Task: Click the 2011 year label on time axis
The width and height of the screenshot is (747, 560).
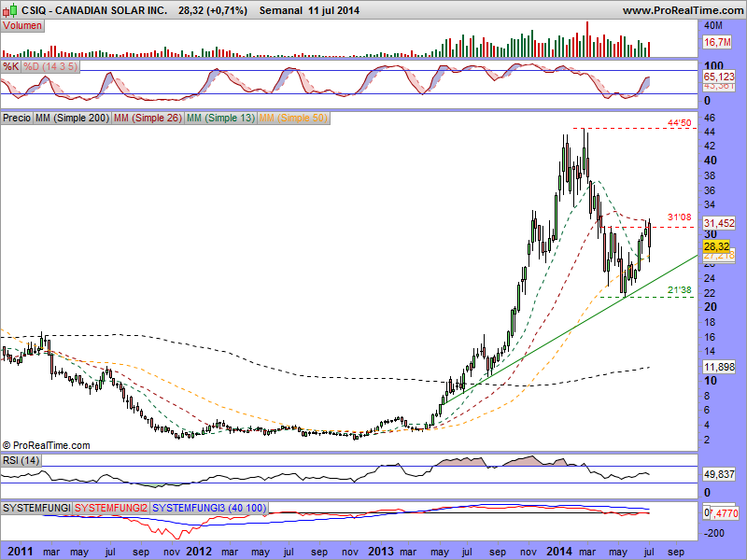Action: click(x=21, y=552)
